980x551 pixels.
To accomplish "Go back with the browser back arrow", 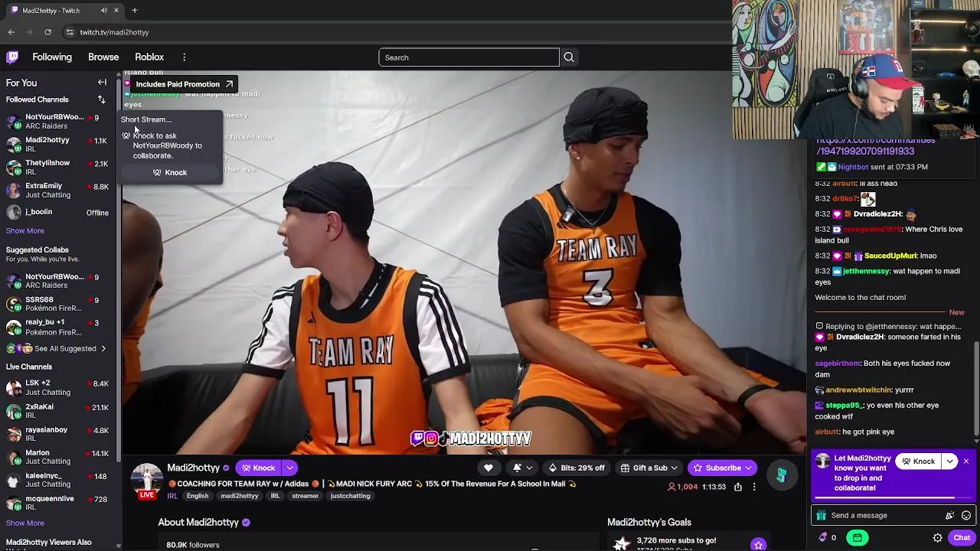I will (11, 32).
